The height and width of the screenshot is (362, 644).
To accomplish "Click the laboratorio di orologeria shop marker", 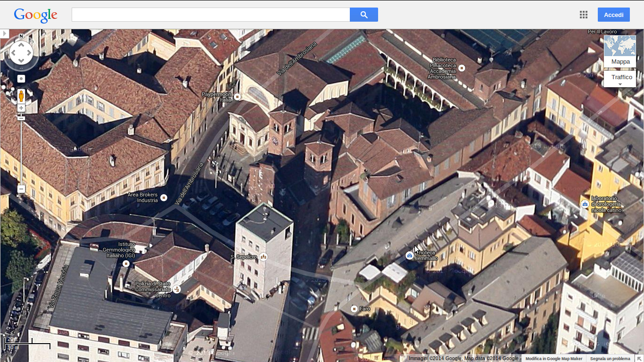I will click(585, 204).
